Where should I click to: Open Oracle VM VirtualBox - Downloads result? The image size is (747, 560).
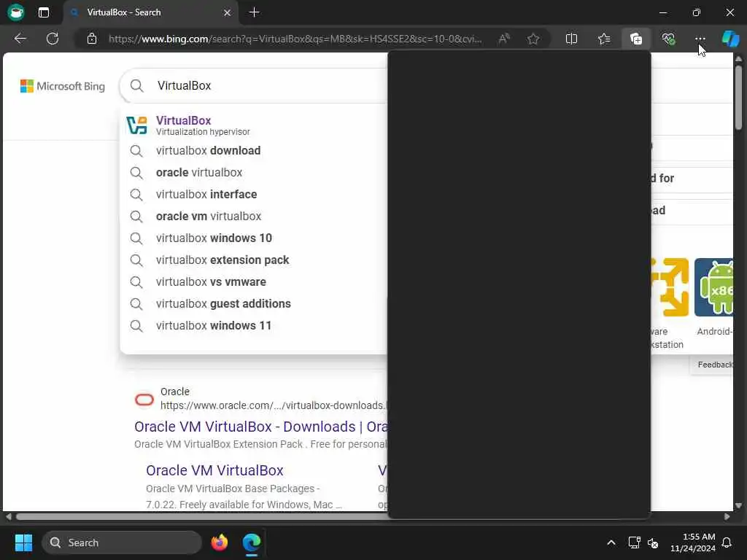tap(260, 427)
